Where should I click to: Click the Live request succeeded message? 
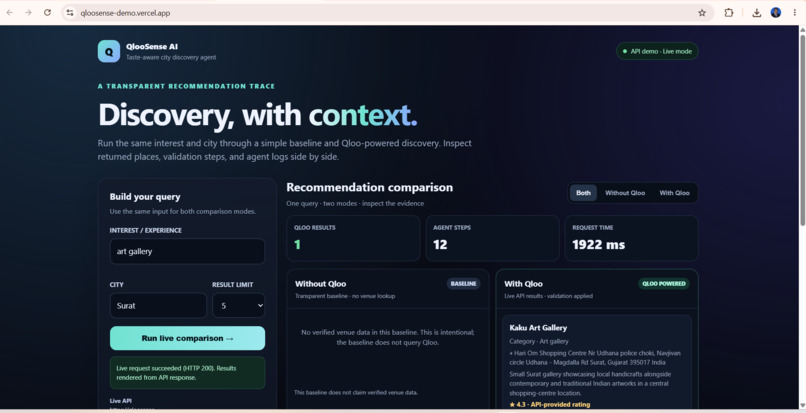pyautogui.click(x=187, y=373)
